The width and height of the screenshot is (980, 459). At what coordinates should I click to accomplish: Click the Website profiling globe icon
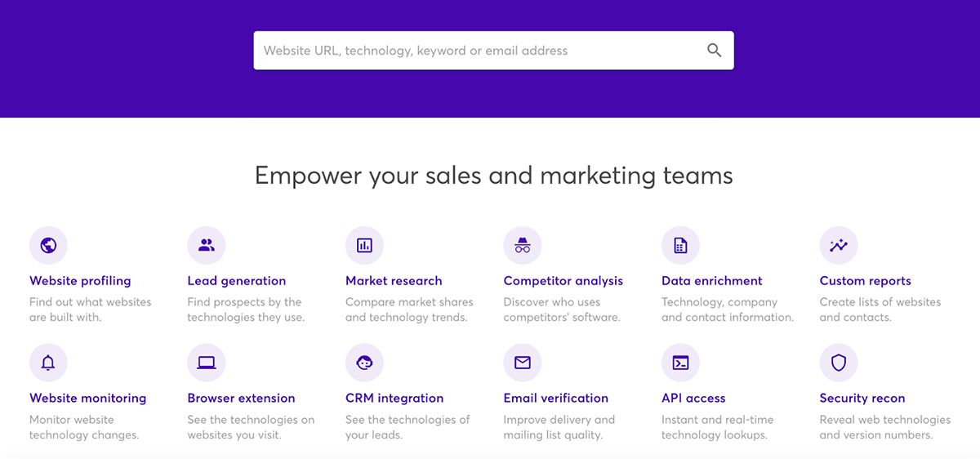(x=48, y=246)
